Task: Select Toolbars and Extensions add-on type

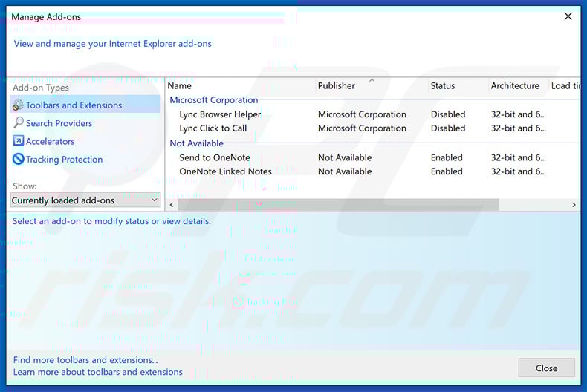Action: coord(85,105)
